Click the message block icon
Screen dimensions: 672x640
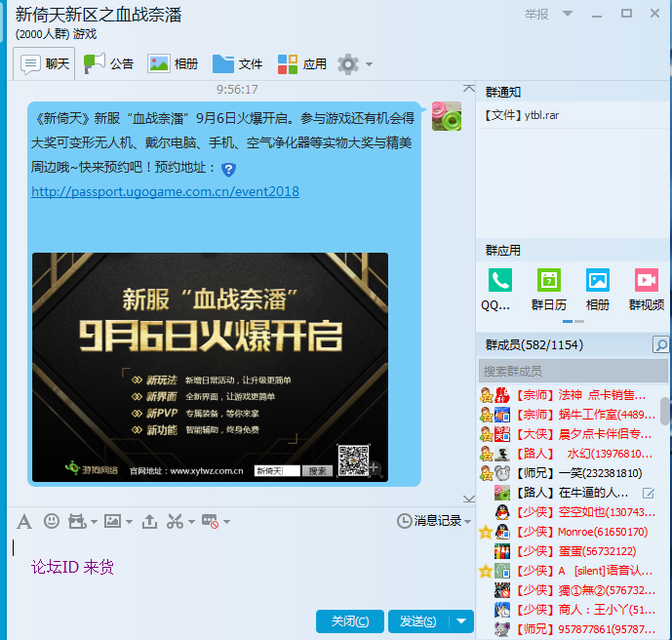210,521
